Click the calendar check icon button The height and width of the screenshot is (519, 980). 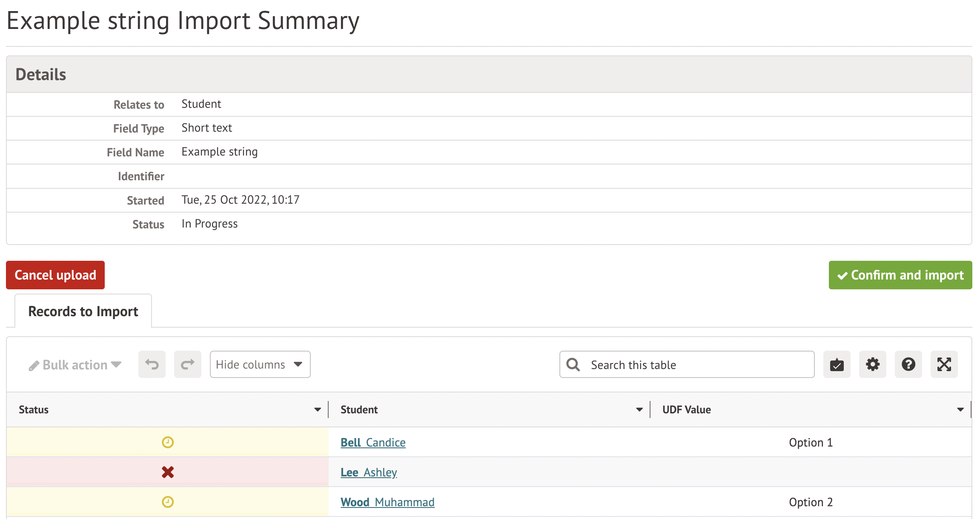pos(837,364)
